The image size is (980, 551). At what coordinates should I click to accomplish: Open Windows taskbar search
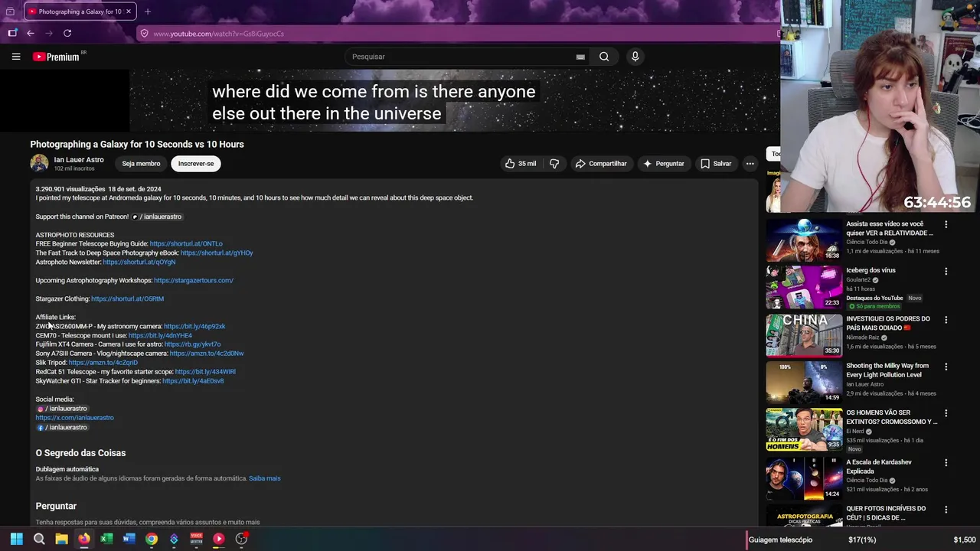coord(39,539)
